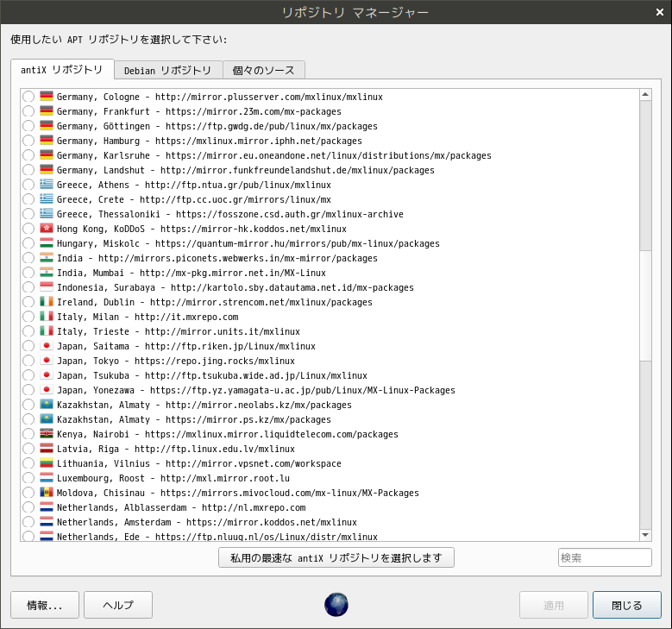This screenshot has width=672, height=629.
Task: Choose the Kazakhstan mirror.ps.kz radio button
Action: pos(28,419)
